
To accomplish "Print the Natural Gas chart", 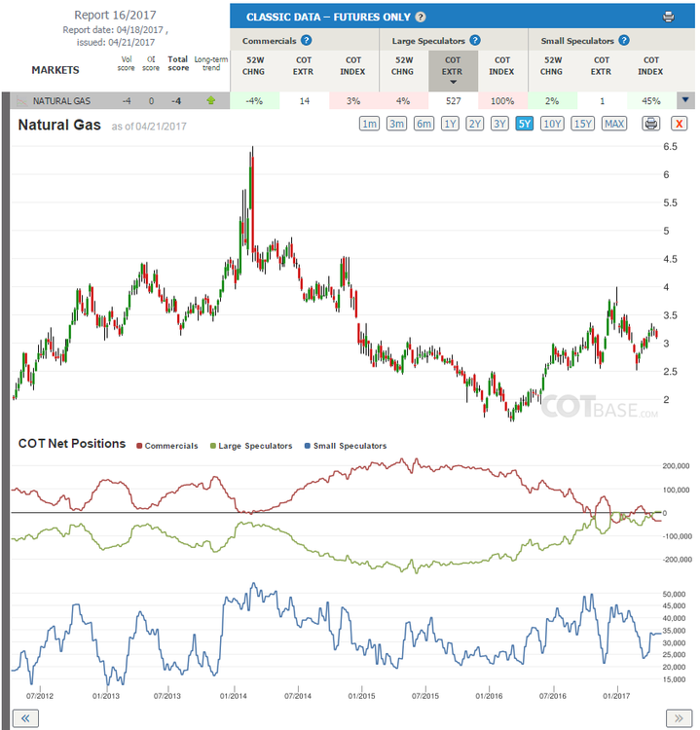I will click(650, 124).
